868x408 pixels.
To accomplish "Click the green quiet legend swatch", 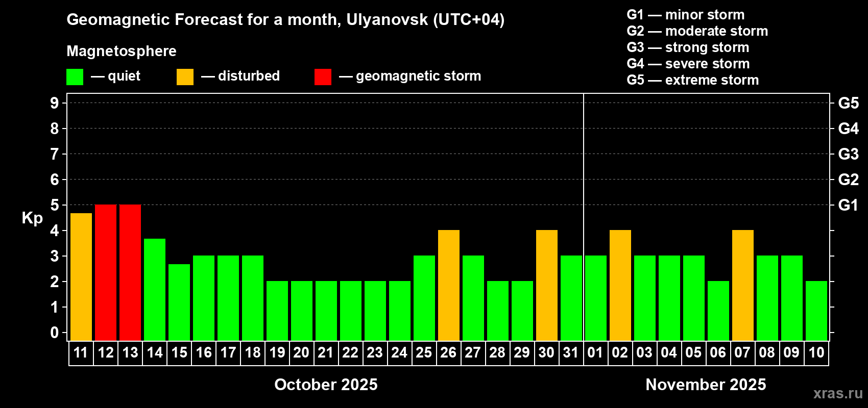I will pos(75,77).
